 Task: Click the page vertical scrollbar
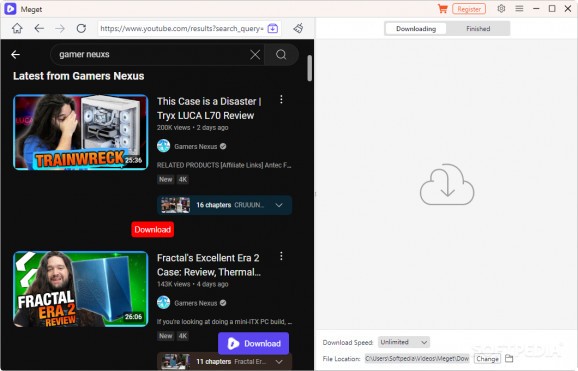pyautogui.click(x=309, y=68)
